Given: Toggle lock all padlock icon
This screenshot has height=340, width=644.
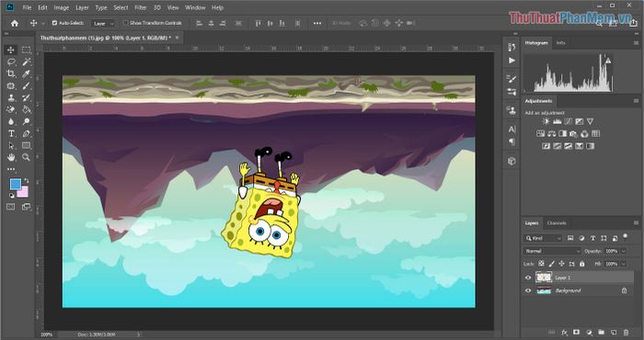Looking at the screenshot, I should pos(581,264).
